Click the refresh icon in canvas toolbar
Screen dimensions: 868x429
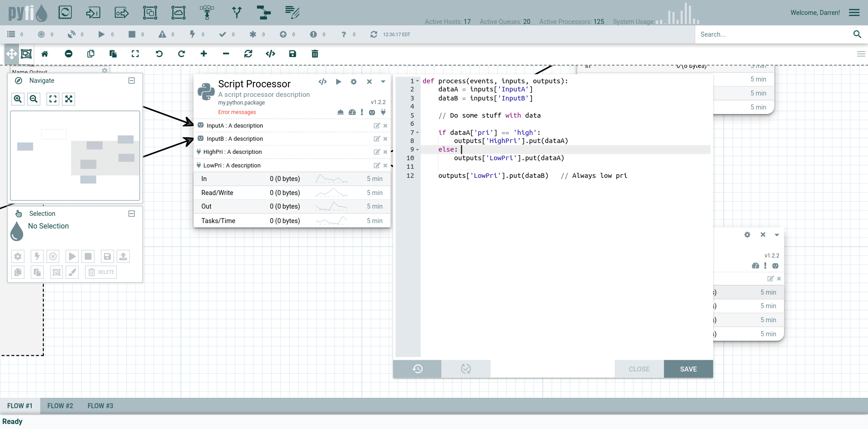click(x=248, y=54)
